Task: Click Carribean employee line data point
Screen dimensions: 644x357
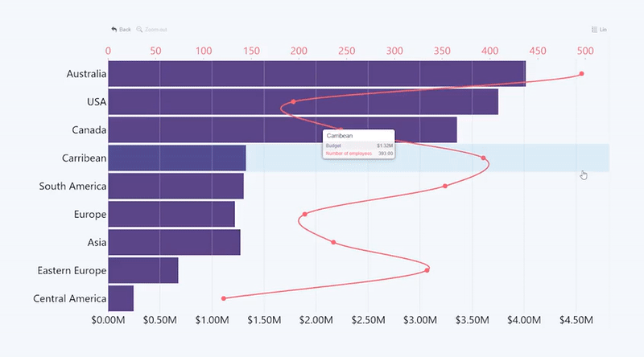Action: point(484,158)
